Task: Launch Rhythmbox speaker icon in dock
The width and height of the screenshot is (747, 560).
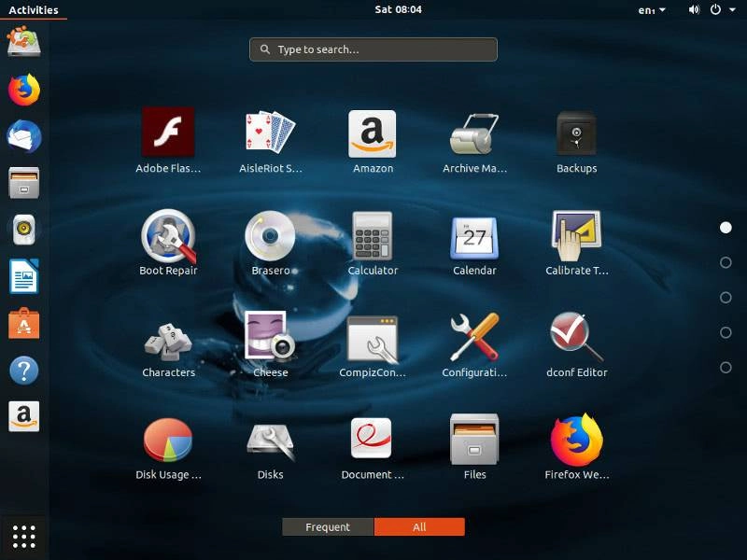Action: click(24, 230)
